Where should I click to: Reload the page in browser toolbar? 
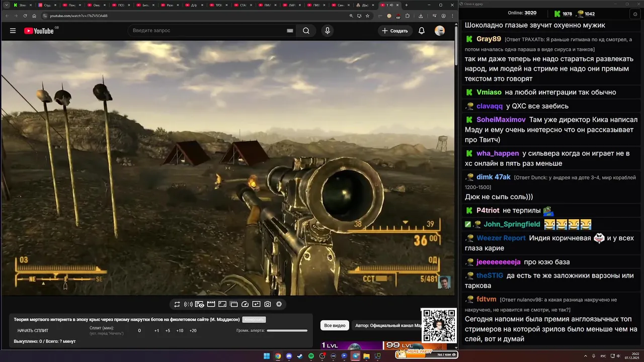point(25,16)
